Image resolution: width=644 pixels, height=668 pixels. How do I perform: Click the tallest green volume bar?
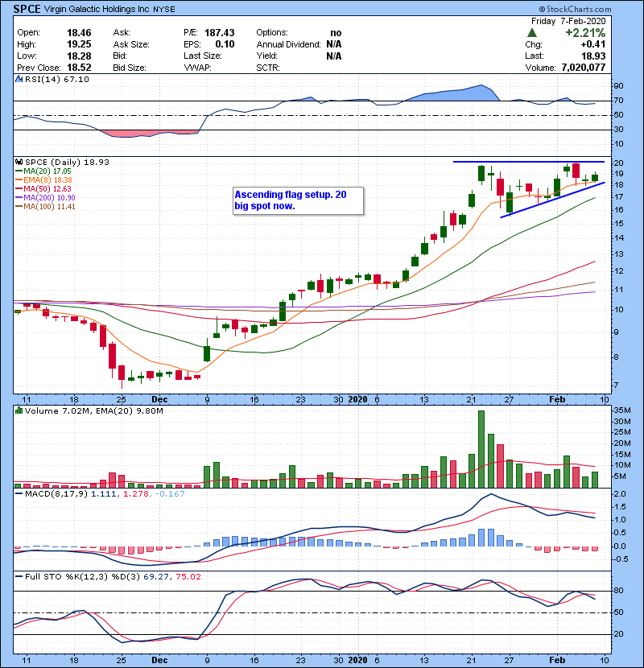[481, 449]
